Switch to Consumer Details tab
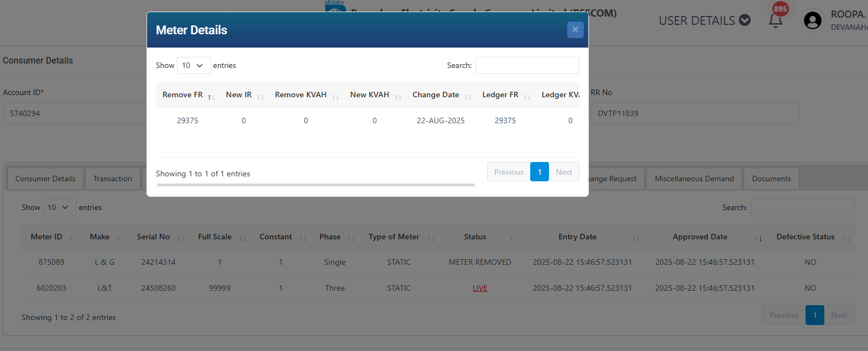 [x=45, y=179]
